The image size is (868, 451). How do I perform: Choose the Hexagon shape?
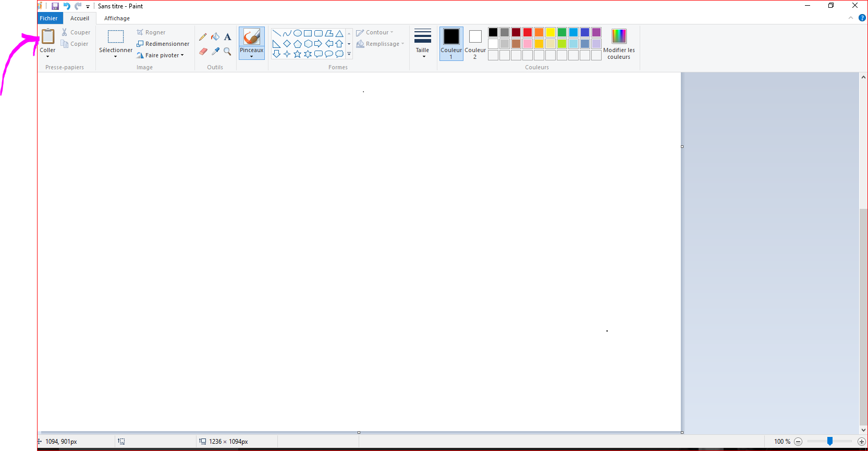tap(308, 44)
